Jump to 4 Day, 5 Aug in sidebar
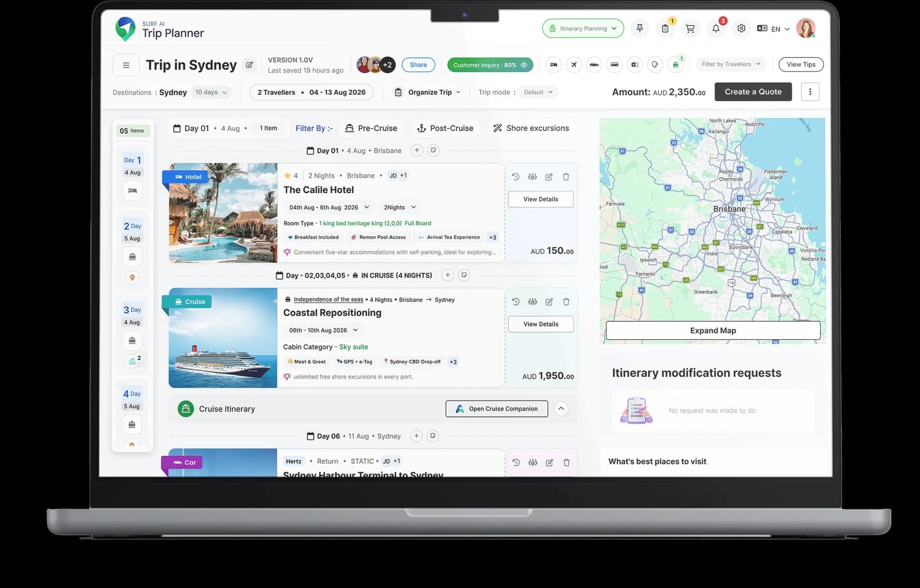920x588 pixels. pos(132,399)
